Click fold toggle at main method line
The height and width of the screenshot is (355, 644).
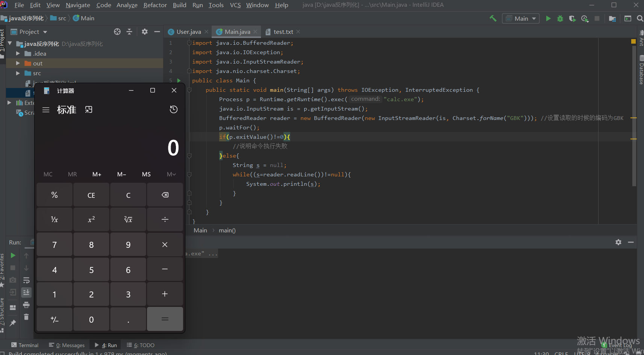(x=189, y=90)
